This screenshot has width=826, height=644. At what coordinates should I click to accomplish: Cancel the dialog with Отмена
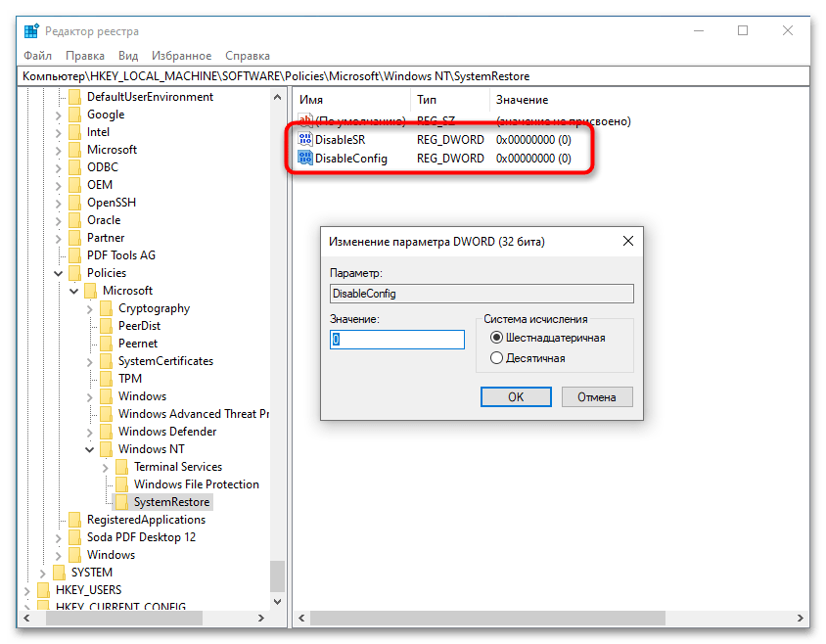click(597, 396)
